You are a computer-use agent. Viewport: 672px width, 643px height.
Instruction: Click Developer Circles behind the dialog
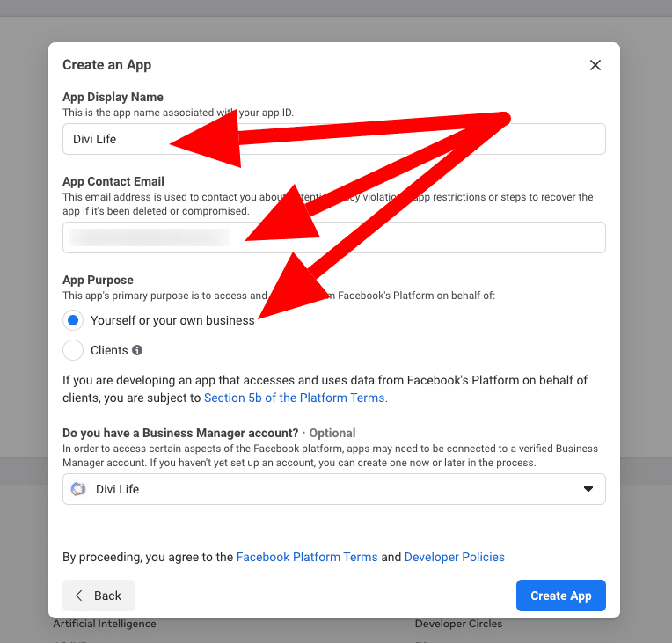point(458,624)
